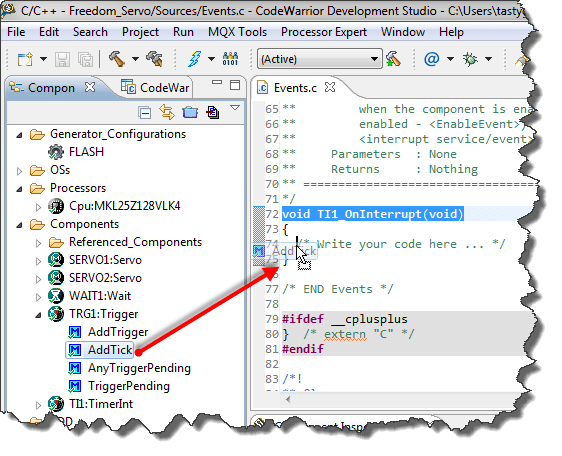
Task: Collapse the Processors folder
Action: coord(20,189)
